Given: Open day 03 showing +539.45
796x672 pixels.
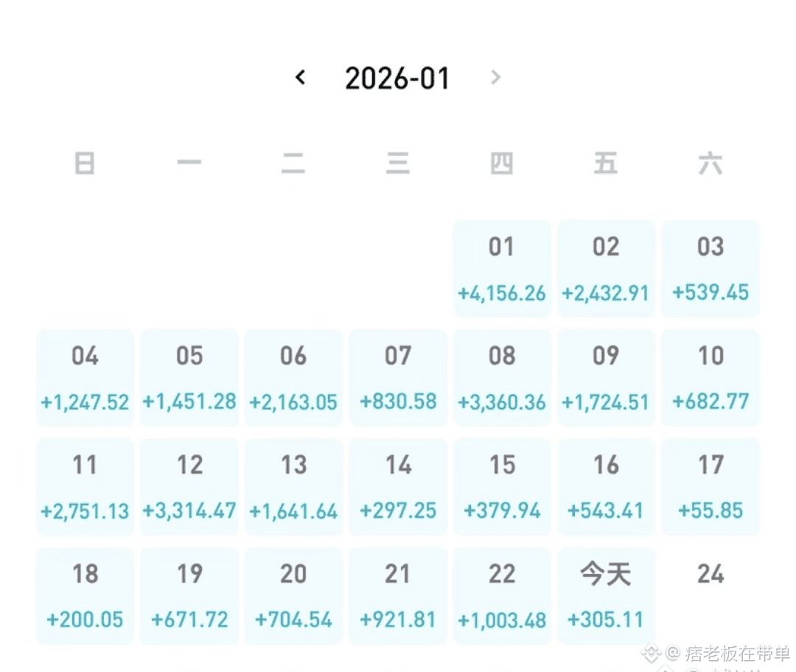Looking at the screenshot, I should tap(711, 269).
